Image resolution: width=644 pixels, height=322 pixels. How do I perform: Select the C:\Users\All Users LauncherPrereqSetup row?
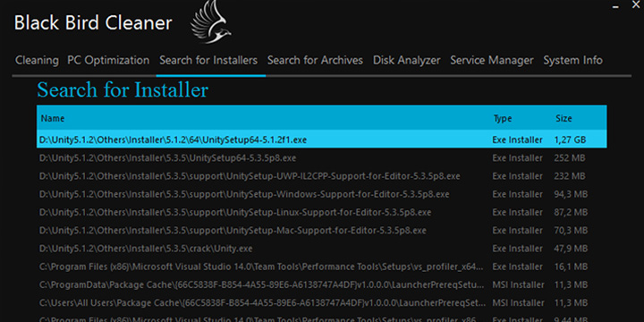[x=322, y=302]
